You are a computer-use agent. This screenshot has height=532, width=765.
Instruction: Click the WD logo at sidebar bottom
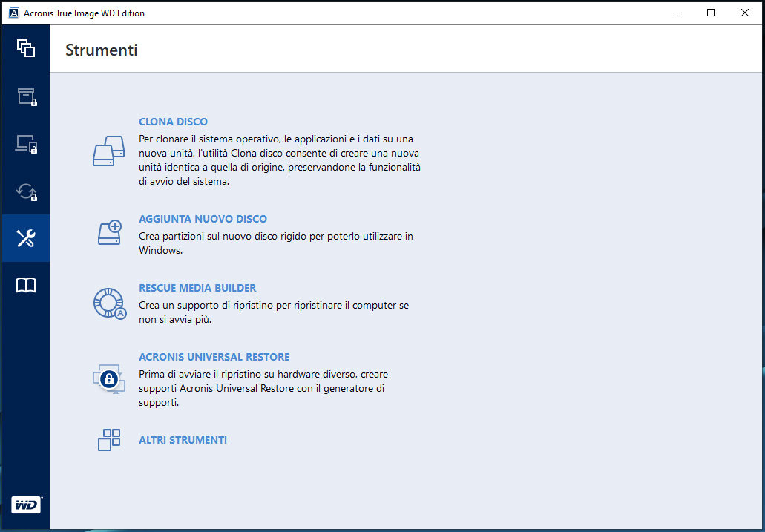(26, 505)
